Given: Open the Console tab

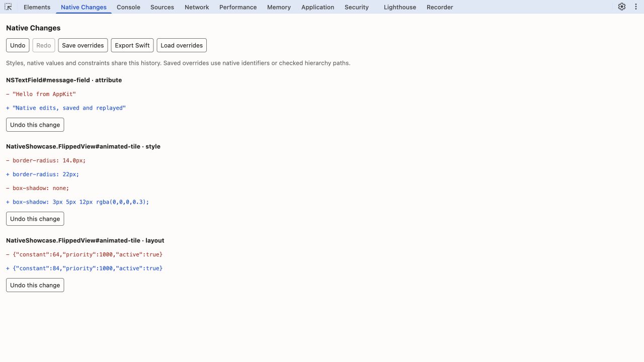Looking at the screenshot, I should click(x=128, y=7).
